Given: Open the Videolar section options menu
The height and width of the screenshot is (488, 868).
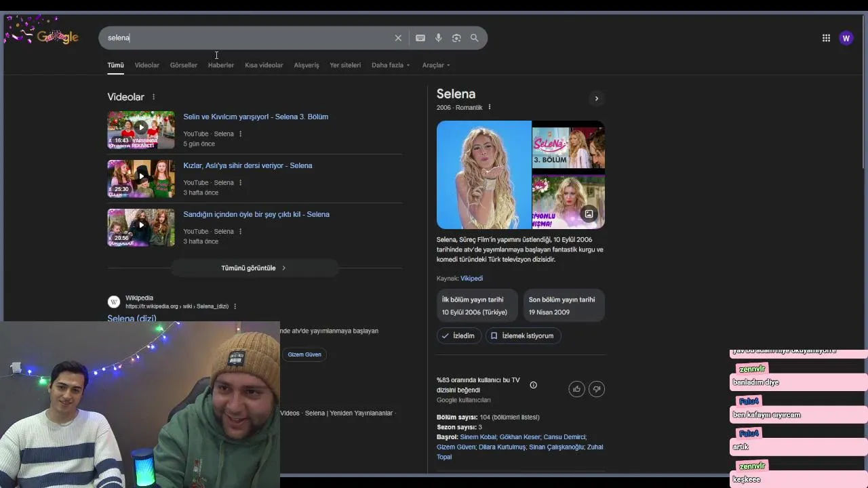Looking at the screenshot, I should click(153, 97).
